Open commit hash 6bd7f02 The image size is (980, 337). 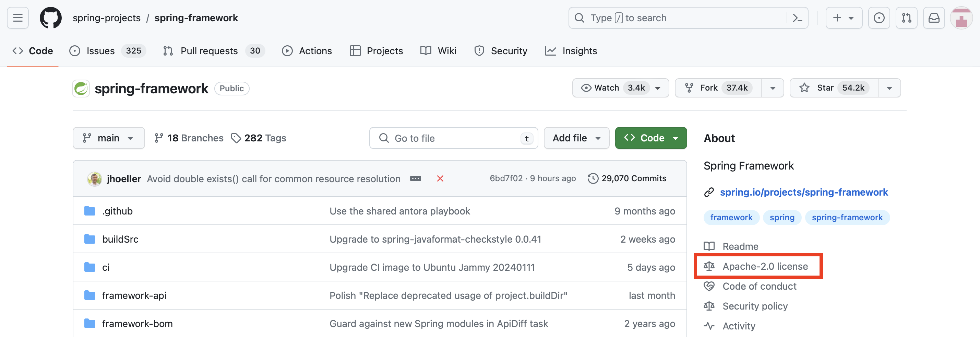click(x=506, y=178)
